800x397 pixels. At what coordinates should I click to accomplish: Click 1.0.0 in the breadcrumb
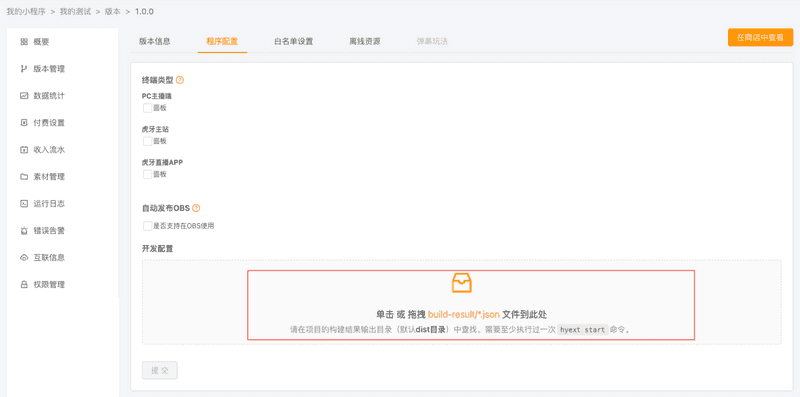pyautogui.click(x=144, y=11)
